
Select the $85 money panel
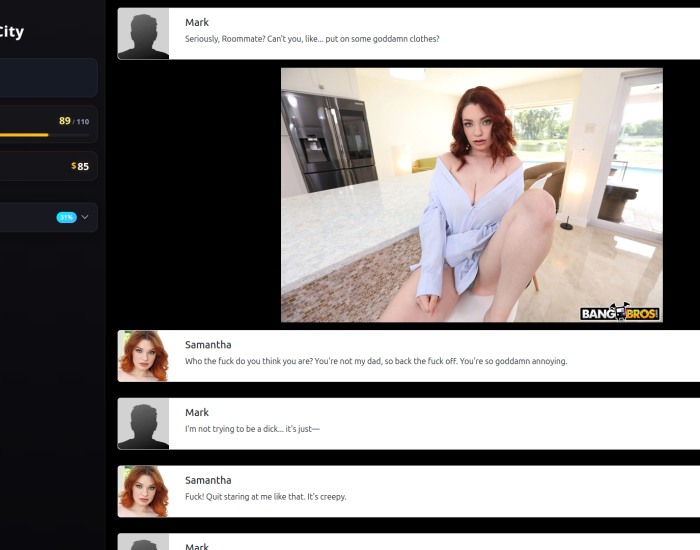click(x=48, y=166)
